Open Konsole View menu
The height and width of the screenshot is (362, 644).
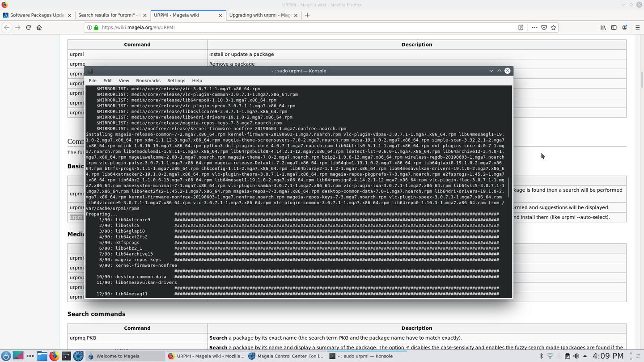coord(124,80)
